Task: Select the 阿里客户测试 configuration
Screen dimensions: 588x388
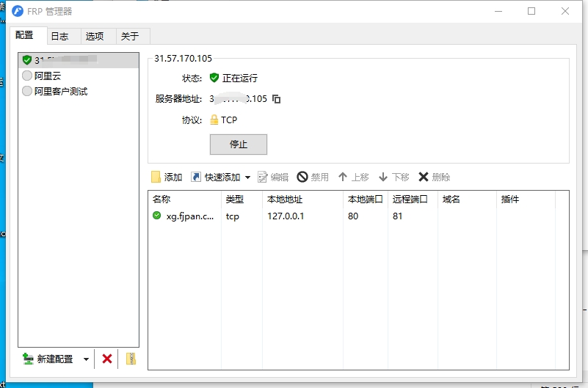Action: (60, 92)
